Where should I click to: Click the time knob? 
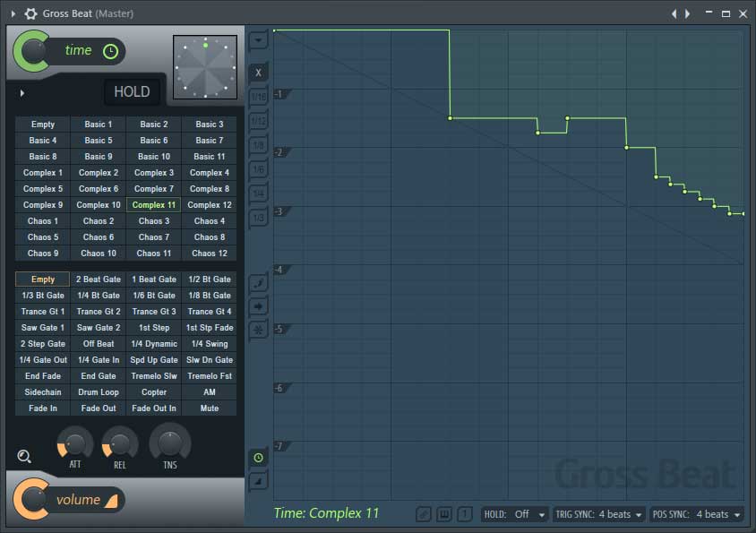tap(32, 52)
